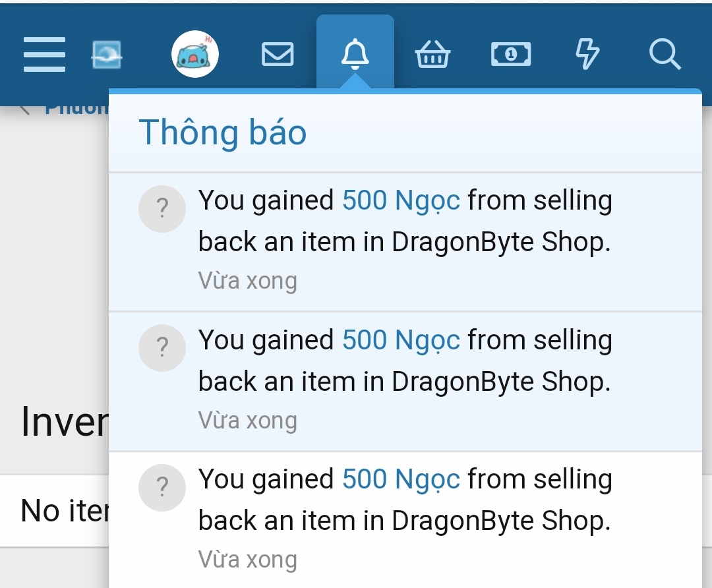Screen dimensions: 712x588
Task: Select the third notification's DragonByte Shop text
Action: [x=500, y=521]
